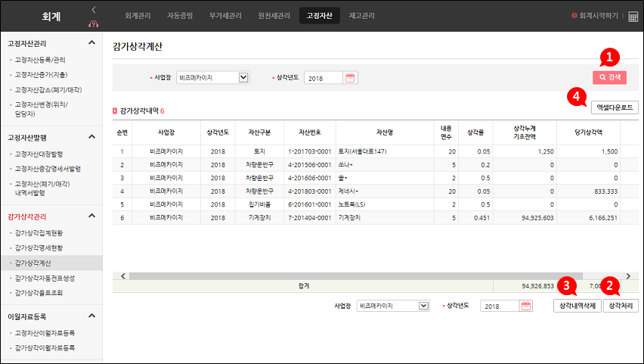This screenshot has height=364, width=644.
Task: Switch to the 부가세관리 tab
Action: pos(225,16)
